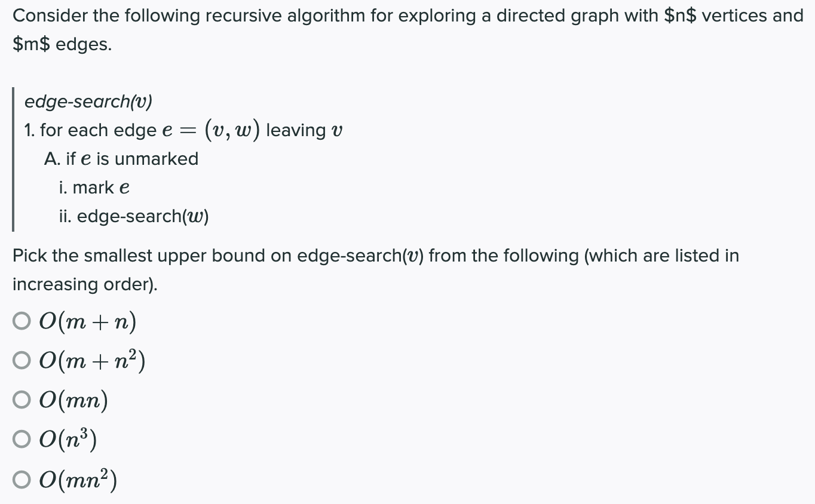Image resolution: width=815 pixels, height=504 pixels.
Task: Choose the O(mn) radio option
Action: (x=22, y=400)
